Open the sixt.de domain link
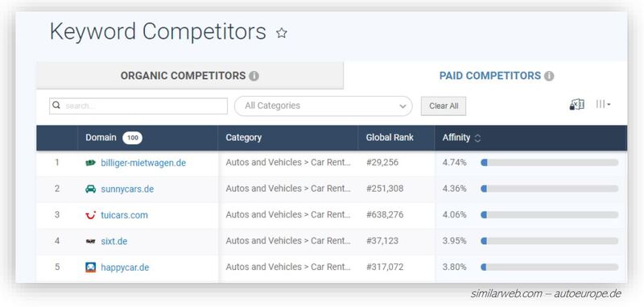Screen dimensions: 644x307 [114, 241]
